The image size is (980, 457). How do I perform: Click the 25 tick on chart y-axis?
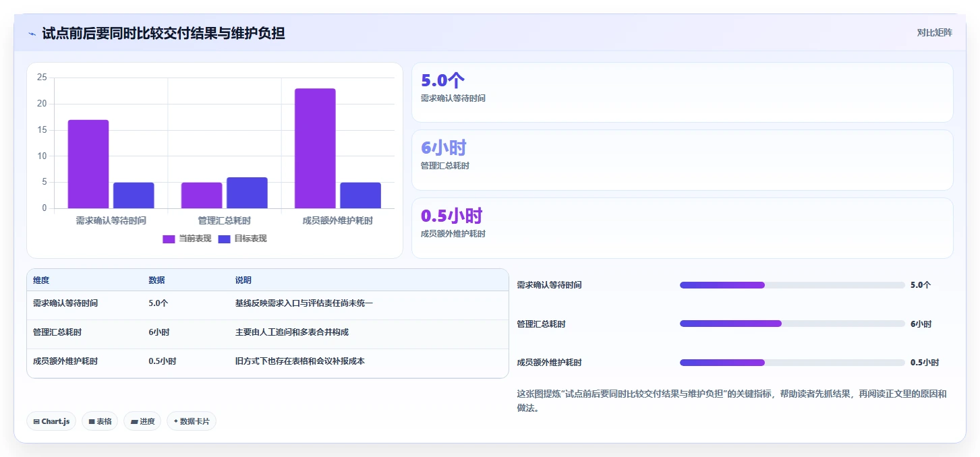(x=42, y=78)
